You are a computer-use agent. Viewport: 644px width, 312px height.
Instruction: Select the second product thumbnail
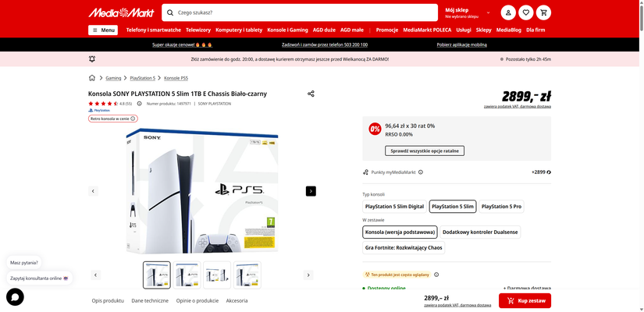[x=187, y=275]
